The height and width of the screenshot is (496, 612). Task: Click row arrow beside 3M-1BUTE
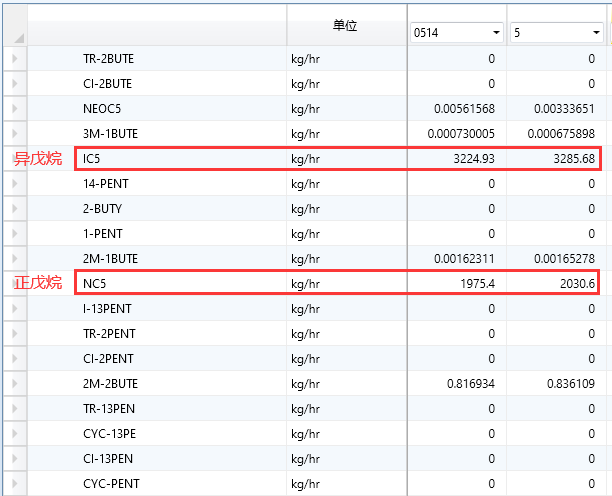pos(14,134)
